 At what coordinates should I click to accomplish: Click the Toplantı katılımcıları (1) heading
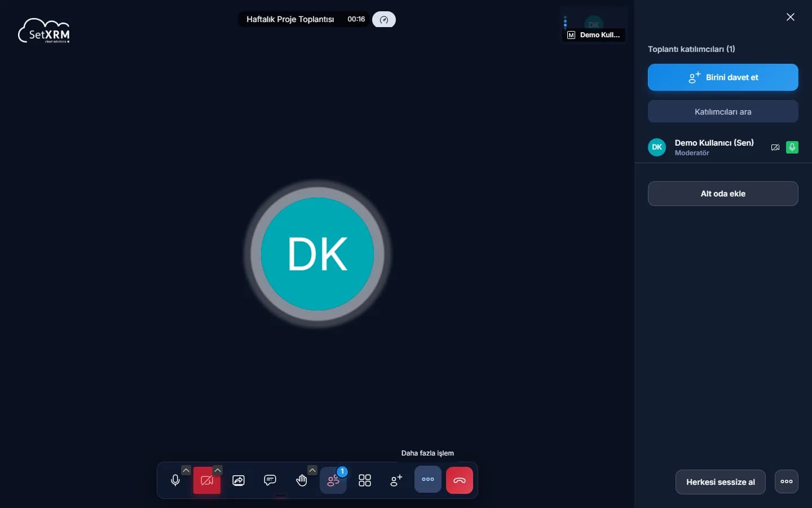(x=691, y=49)
